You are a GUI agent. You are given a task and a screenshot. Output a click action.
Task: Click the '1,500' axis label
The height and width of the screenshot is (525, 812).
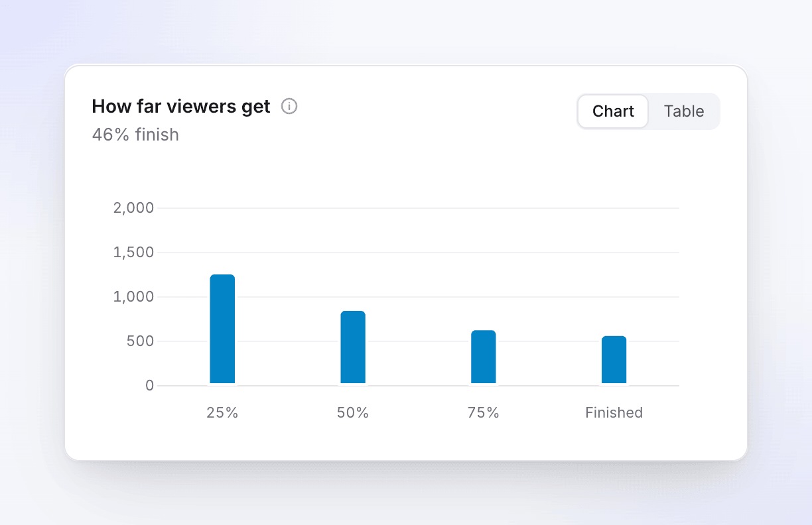[x=134, y=253]
